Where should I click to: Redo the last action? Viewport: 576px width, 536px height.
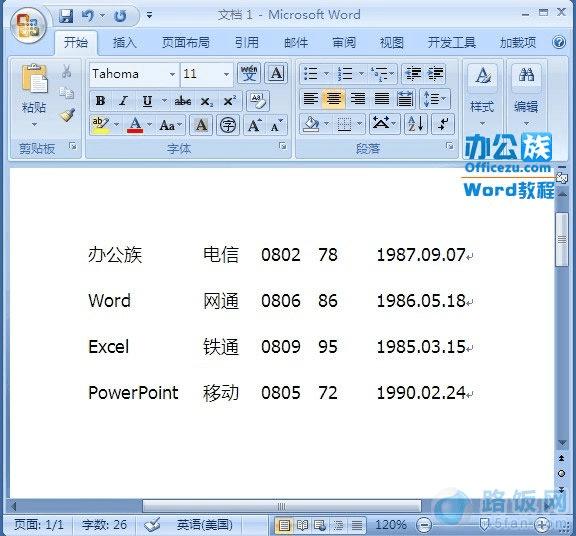pyautogui.click(x=120, y=16)
